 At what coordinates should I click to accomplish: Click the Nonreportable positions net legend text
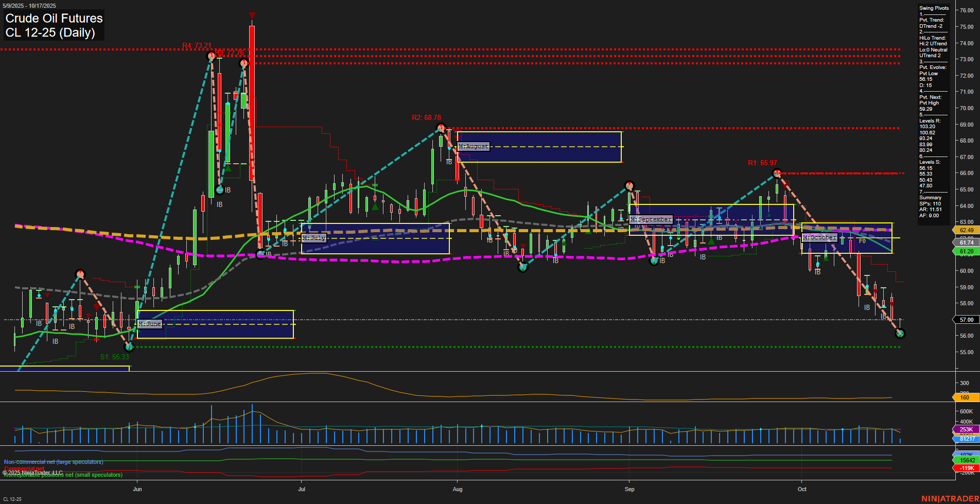pyautogui.click(x=63, y=475)
